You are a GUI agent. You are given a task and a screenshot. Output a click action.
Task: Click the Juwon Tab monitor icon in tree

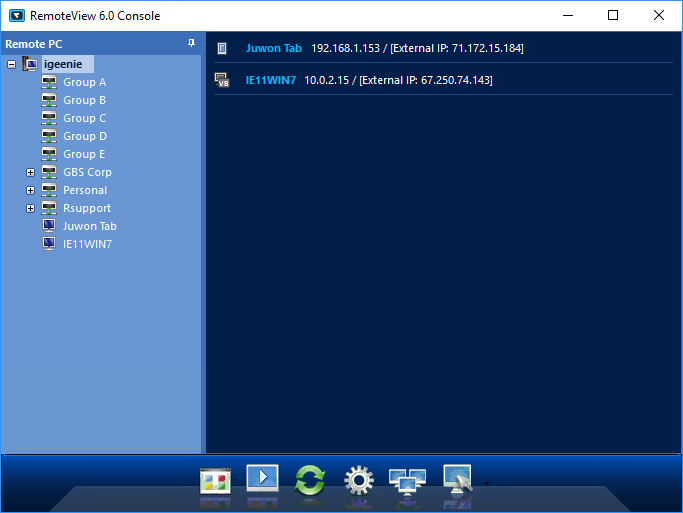click(49, 226)
